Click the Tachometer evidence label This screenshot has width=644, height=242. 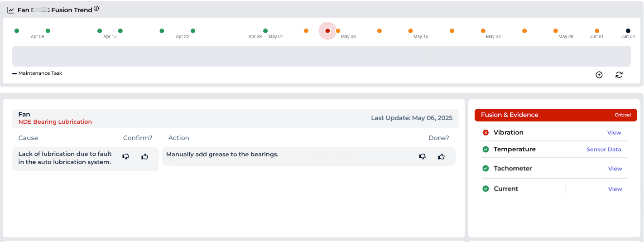(513, 169)
